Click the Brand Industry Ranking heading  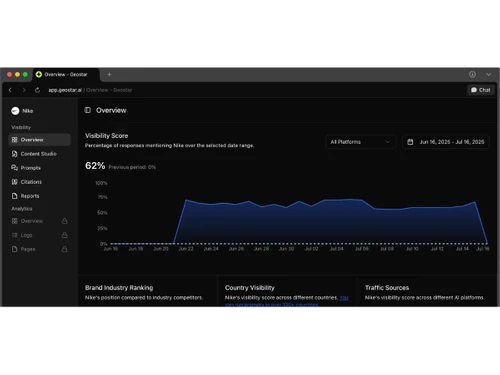tap(119, 288)
